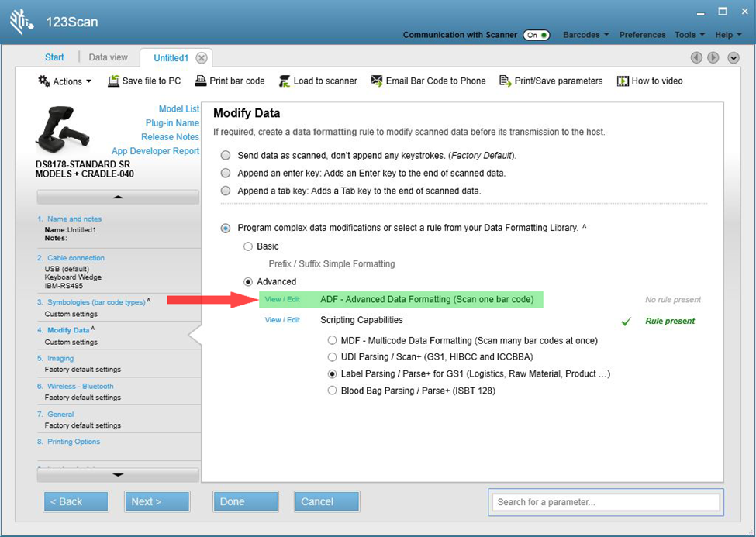756x537 pixels.
Task: Click the Save file to PC icon
Action: pyautogui.click(x=144, y=81)
